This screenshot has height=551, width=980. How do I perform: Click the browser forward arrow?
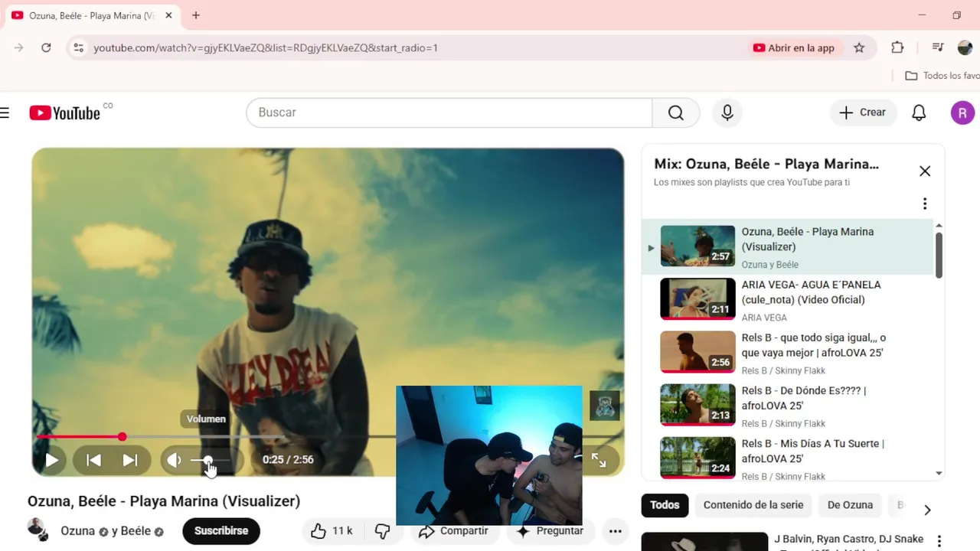coord(18,47)
